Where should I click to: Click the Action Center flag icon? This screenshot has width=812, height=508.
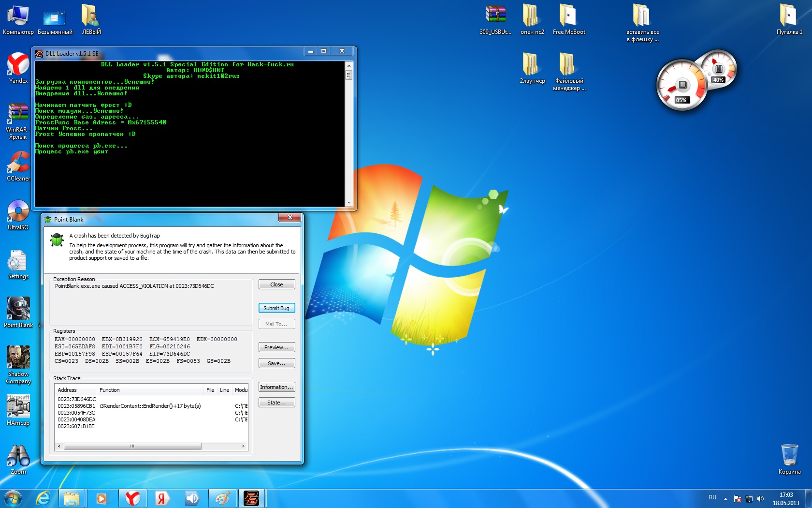(x=738, y=499)
